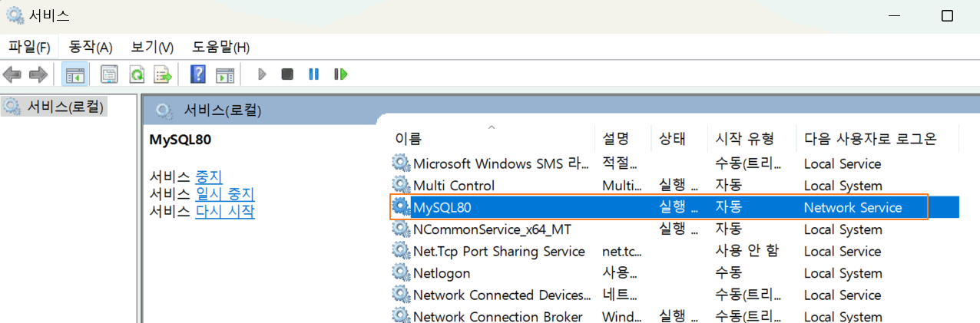Click gear icon of Network Connected Devices row
The height and width of the screenshot is (323, 980).
click(401, 295)
